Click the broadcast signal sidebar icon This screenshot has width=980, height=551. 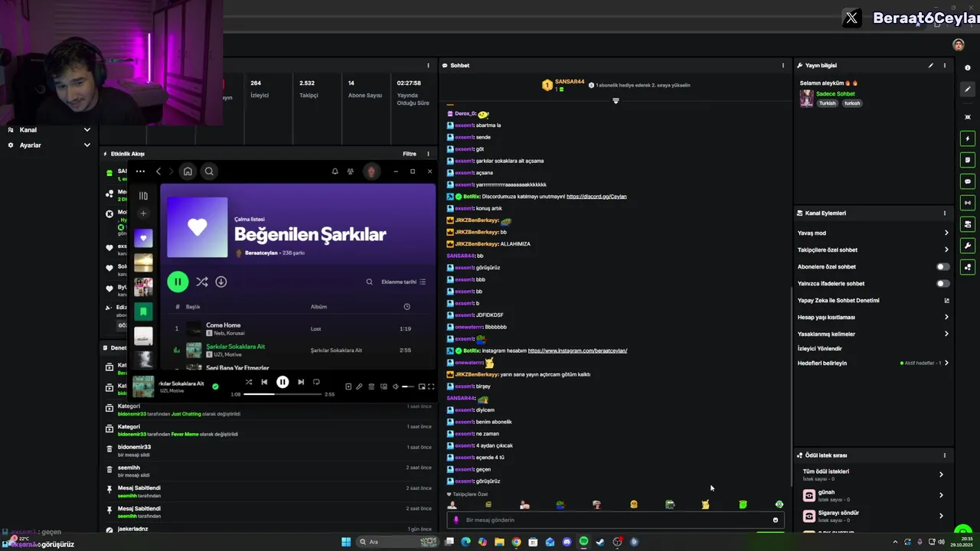(x=968, y=203)
